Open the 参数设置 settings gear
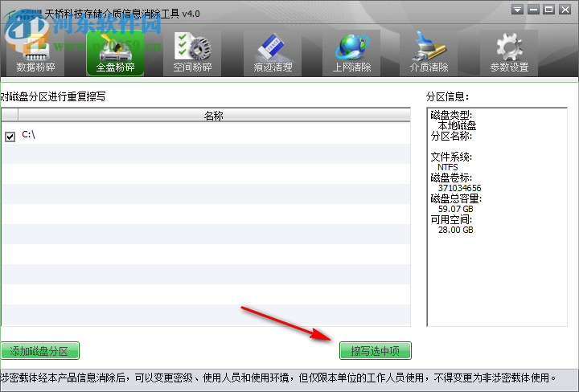This screenshot has width=579, height=392. coord(509,53)
